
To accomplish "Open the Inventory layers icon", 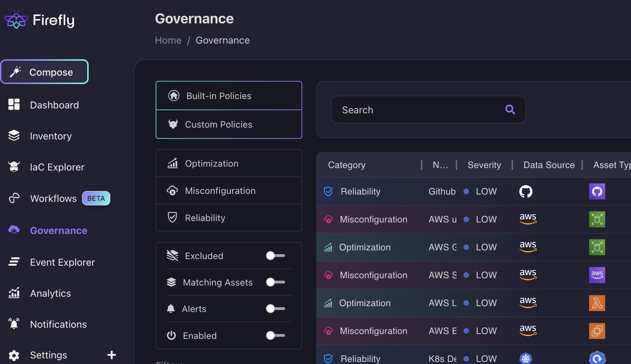I will (14, 136).
